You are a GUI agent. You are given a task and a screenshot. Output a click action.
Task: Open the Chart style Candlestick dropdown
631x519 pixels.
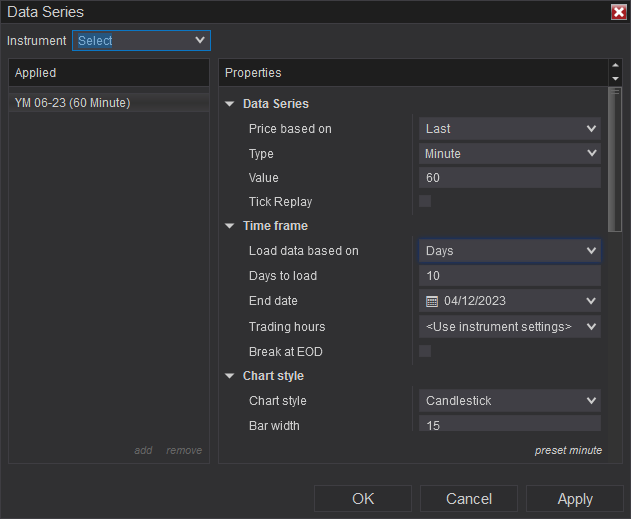(x=510, y=400)
